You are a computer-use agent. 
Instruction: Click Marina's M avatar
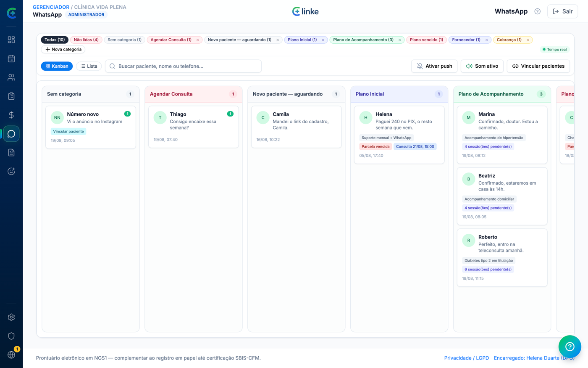pyautogui.click(x=469, y=118)
